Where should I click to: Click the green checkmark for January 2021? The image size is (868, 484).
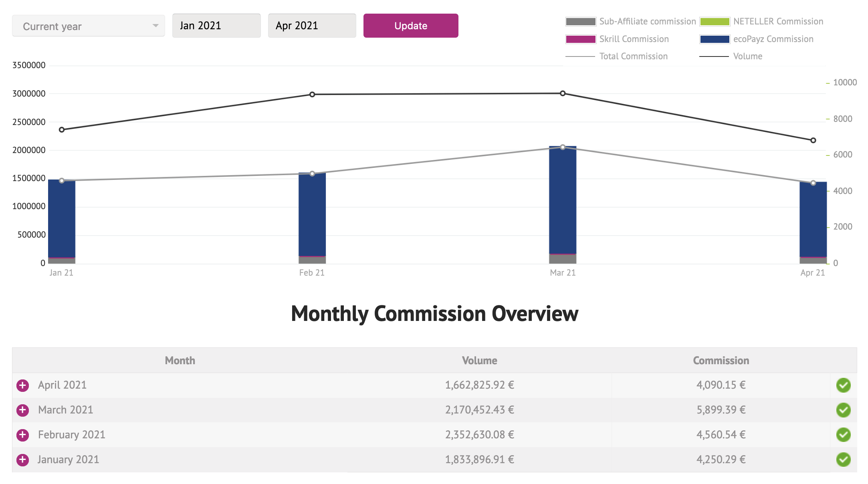[x=843, y=460]
